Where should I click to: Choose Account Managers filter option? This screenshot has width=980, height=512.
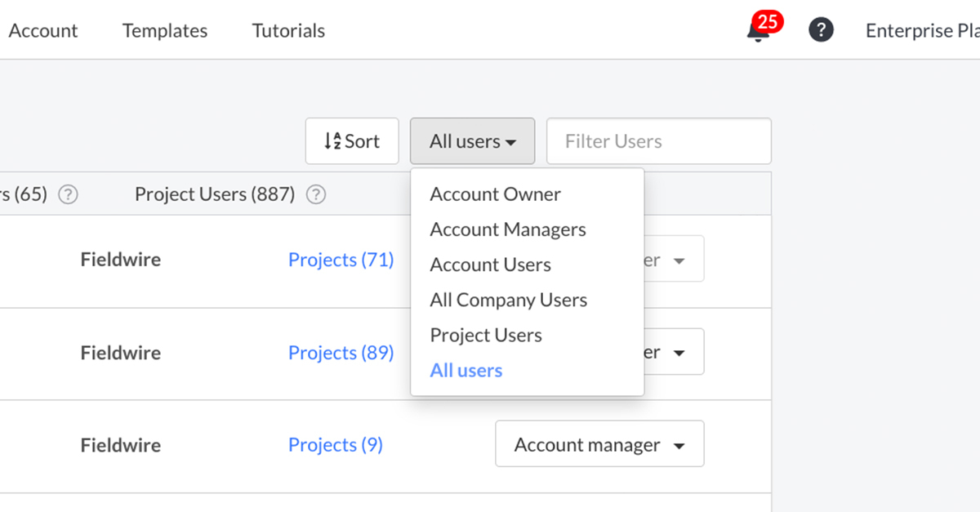(x=508, y=229)
